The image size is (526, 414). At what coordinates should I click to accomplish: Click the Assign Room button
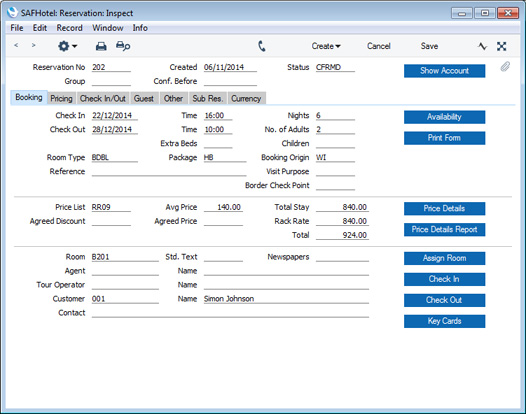click(x=444, y=258)
